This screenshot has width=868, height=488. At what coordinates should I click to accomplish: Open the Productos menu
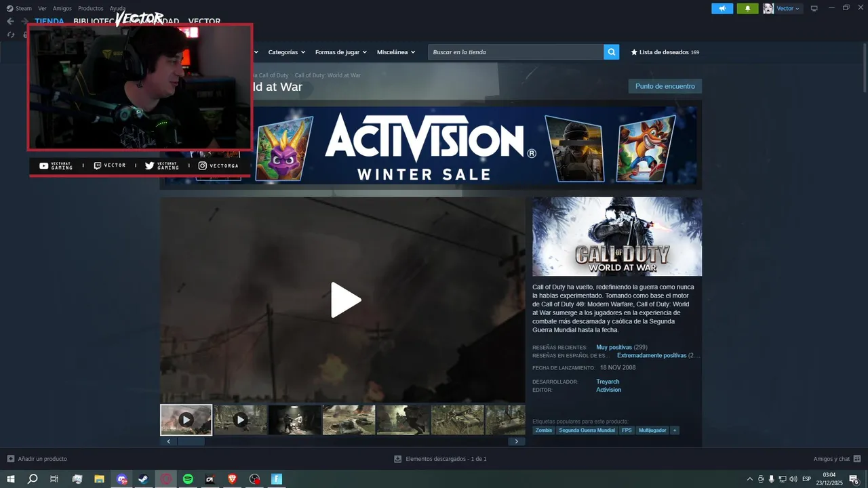point(90,8)
